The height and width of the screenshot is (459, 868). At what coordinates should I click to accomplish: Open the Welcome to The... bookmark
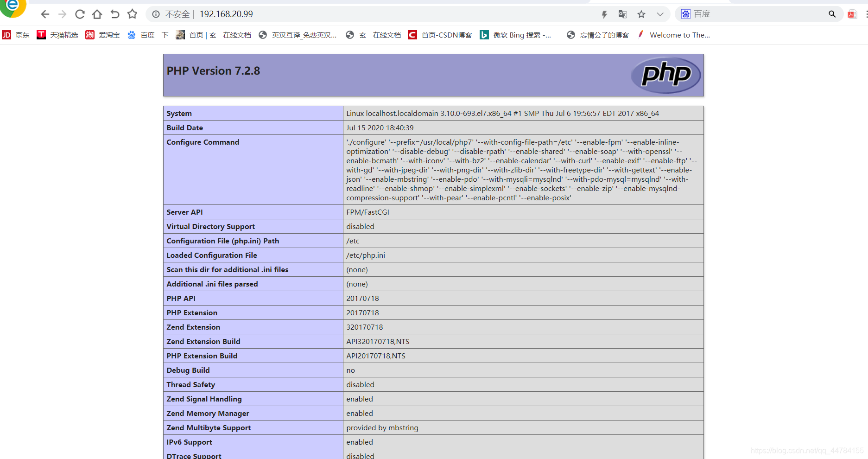coord(673,35)
